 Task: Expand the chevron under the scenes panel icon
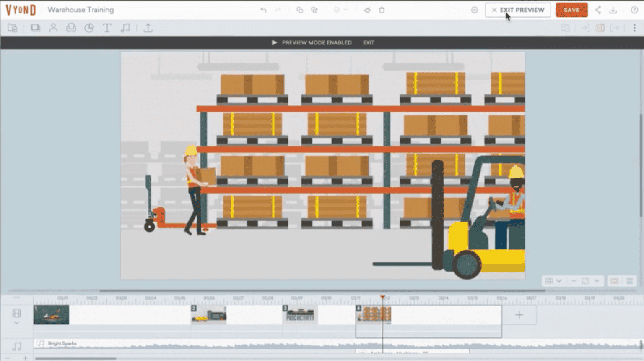(x=17, y=323)
